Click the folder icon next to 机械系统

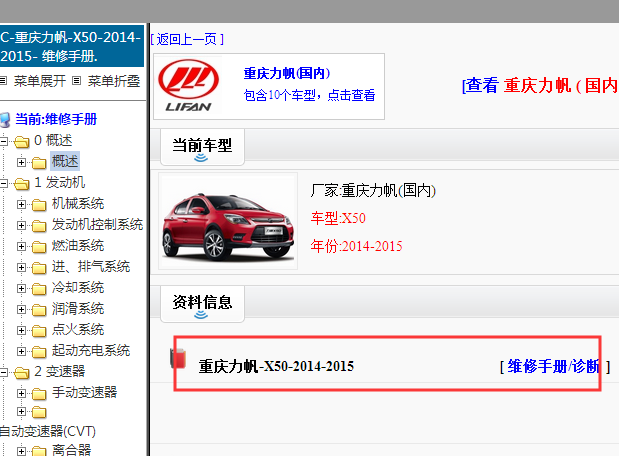(x=39, y=204)
